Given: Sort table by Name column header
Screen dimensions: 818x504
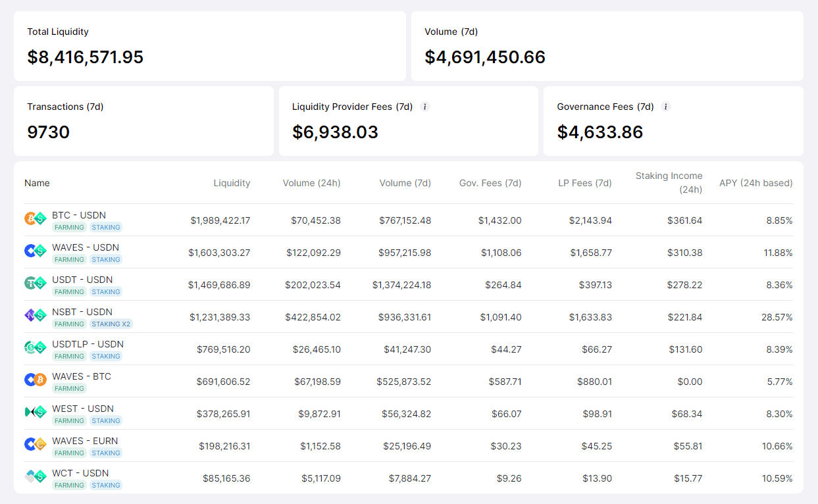Looking at the screenshot, I should pyautogui.click(x=37, y=183).
